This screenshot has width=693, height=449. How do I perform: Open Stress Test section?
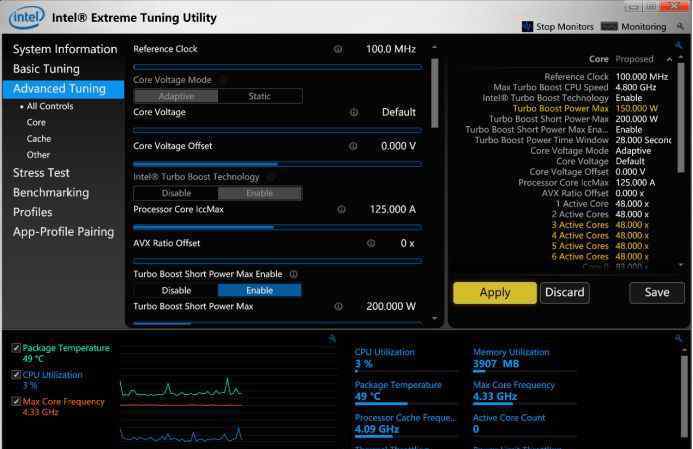(x=41, y=173)
